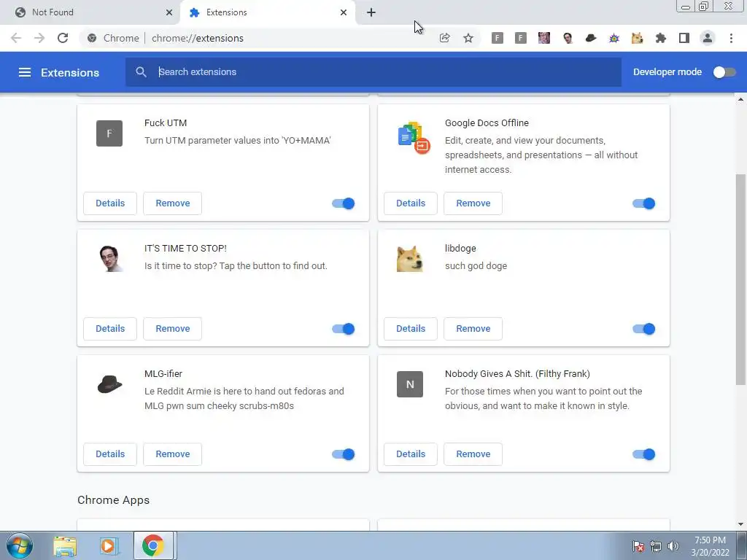
Task: Click the network tray icon
Action: click(656, 546)
